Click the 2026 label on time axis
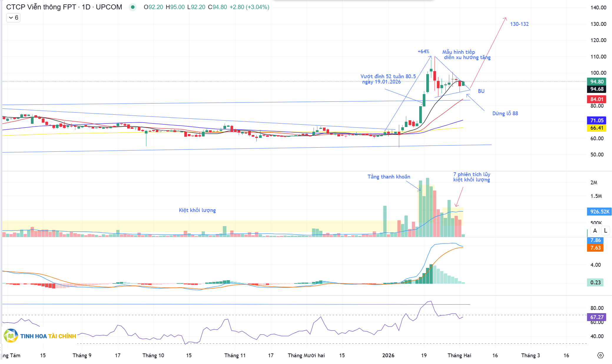 coord(388,355)
